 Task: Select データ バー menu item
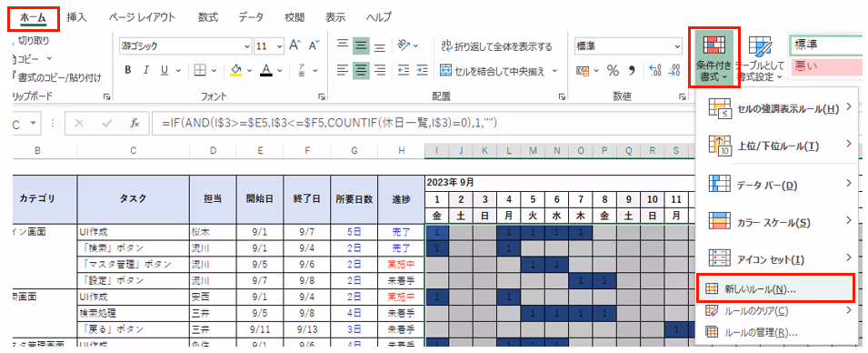pyautogui.click(x=778, y=185)
